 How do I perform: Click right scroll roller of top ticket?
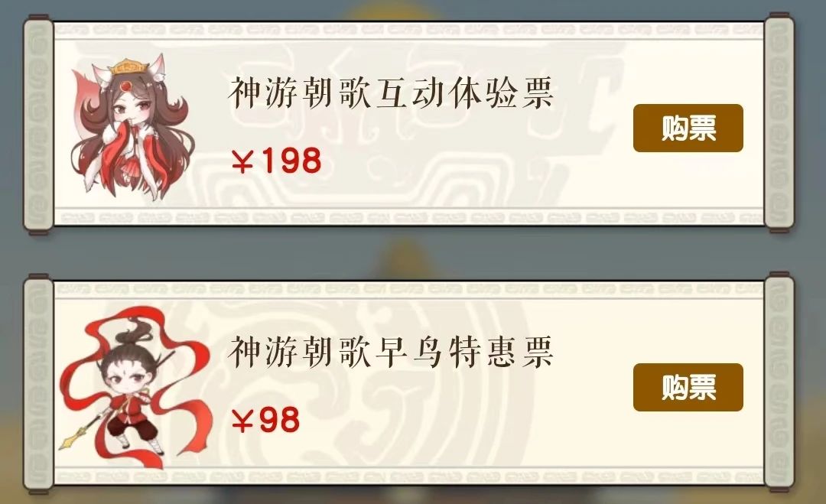pyautogui.click(x=779, y=124)
